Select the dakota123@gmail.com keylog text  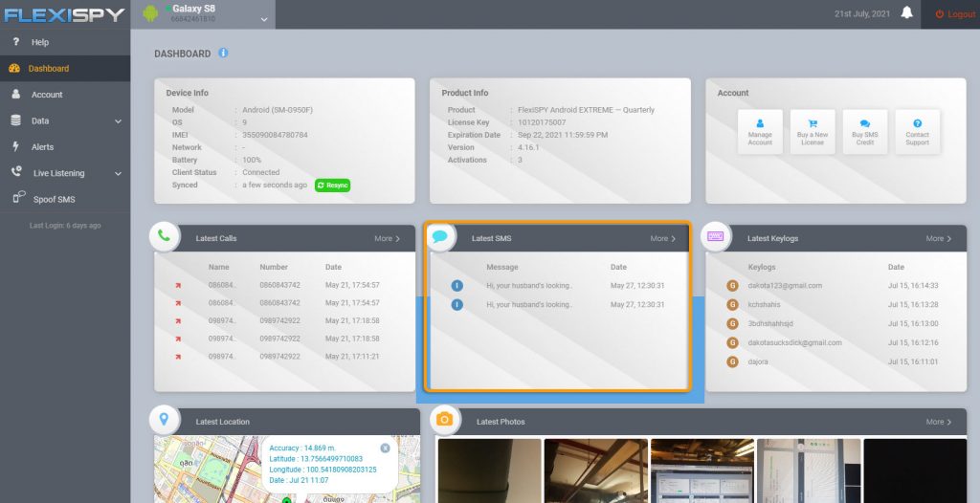[x=785, y=286]
